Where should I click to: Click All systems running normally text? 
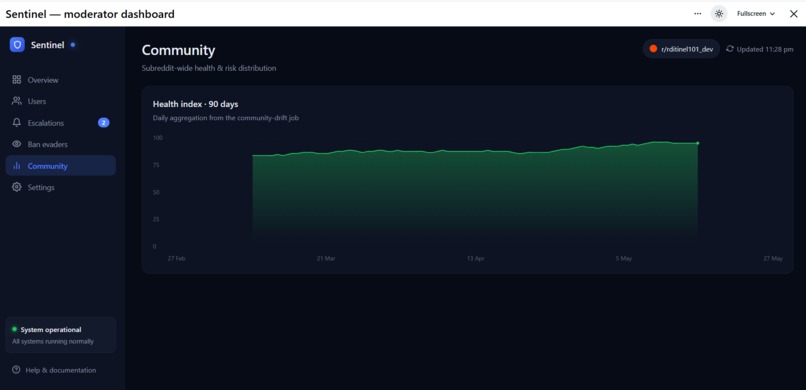[53, 341]
